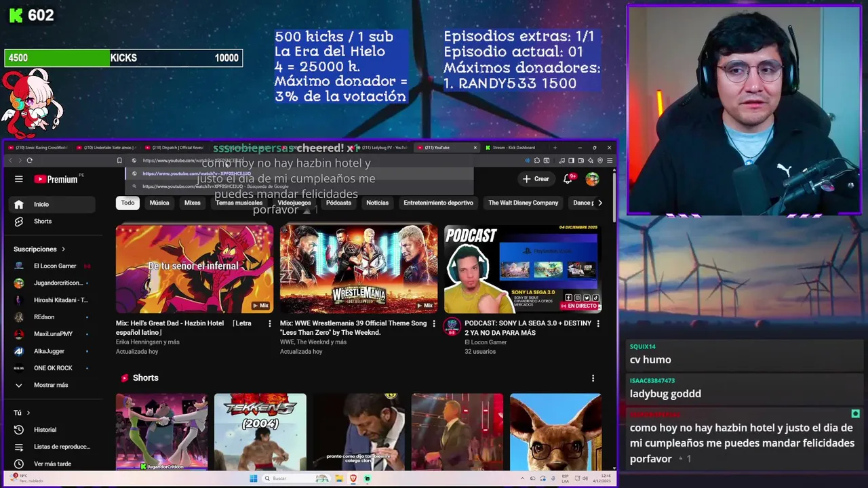Click the Crear button
868x488 pixels.
pos(536,179)
